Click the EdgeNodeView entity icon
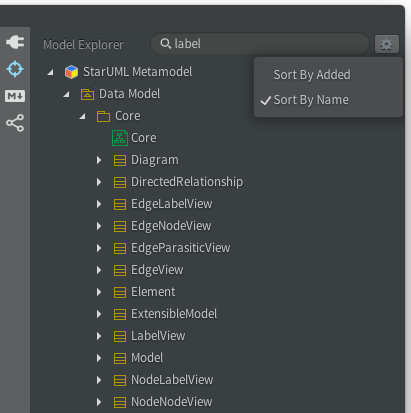The height and width of the screenshot is (413, 411). click(x=120, y=226)
